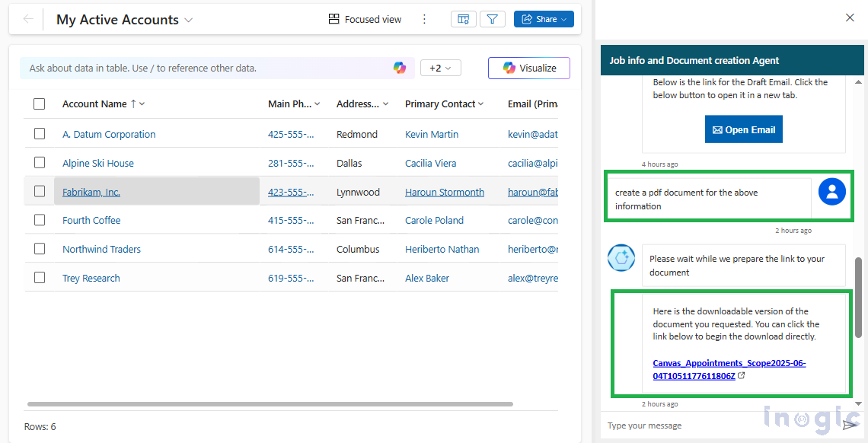This screenshot has height=443, width=868.
Task: Focus the Type your message field
Action: point(720,425)
